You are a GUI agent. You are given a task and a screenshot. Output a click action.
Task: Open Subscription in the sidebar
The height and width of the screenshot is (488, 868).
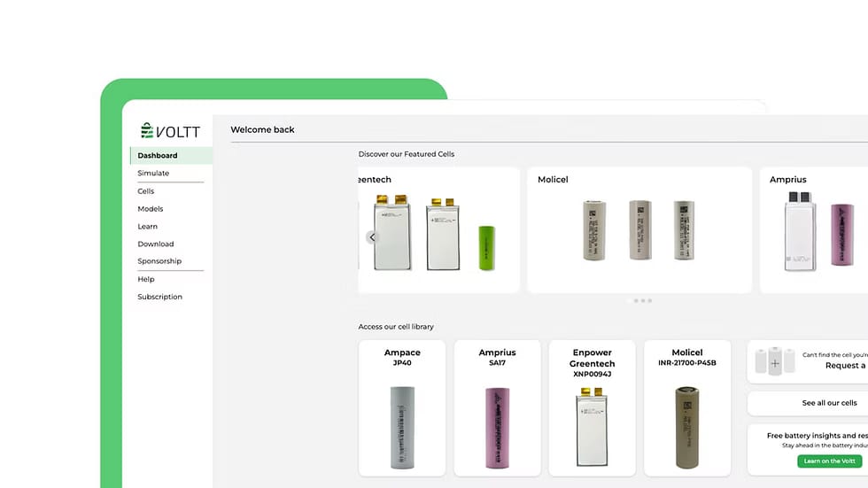point(159,297)
